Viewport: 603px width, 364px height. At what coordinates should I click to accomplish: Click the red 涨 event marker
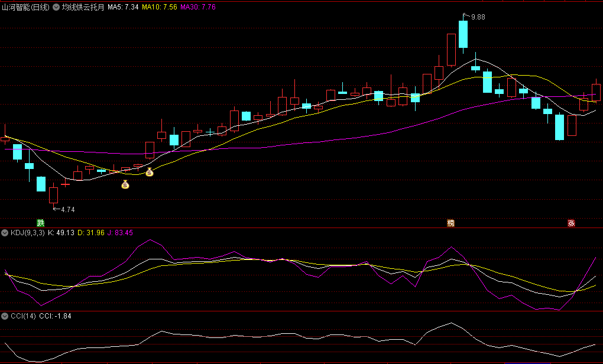571,223
